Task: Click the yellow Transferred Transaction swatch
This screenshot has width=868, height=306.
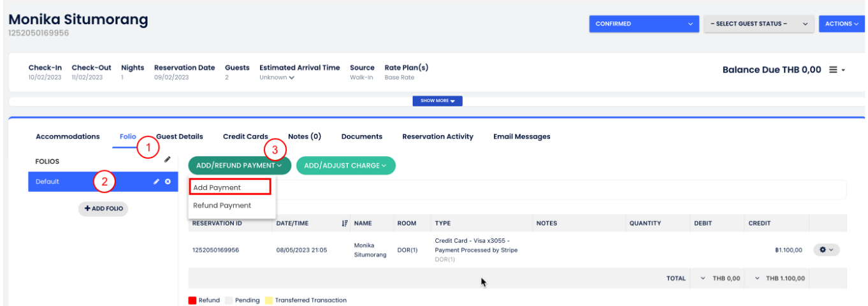Action: point(269,300)
